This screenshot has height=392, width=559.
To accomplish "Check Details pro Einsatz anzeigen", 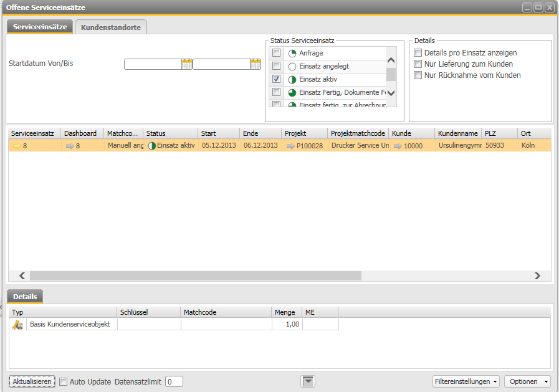I will 418,52.
